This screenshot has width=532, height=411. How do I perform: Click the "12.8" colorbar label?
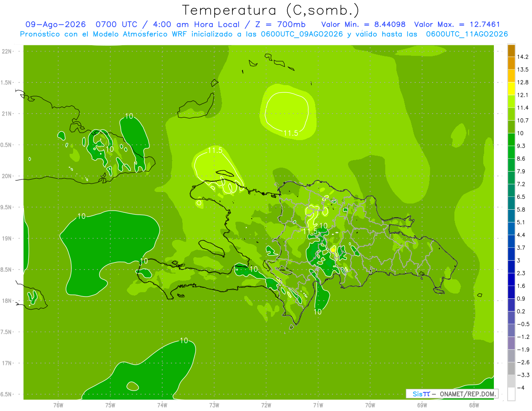pos(523,82)
